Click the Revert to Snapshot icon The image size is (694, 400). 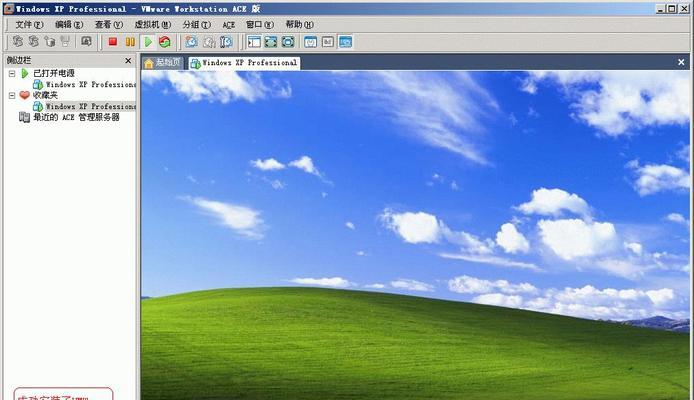point(209,42)
